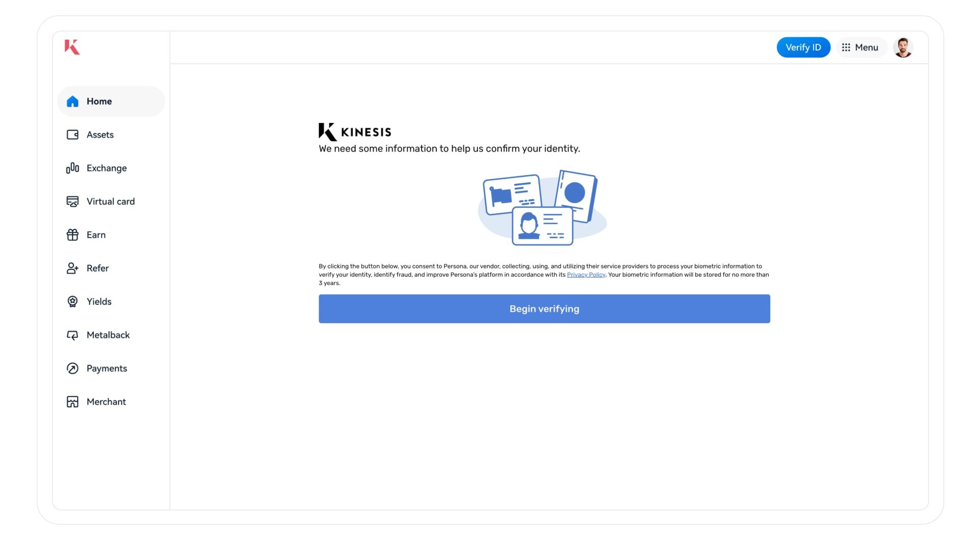Click the Assets wallet icon
980x540 pixels.
(72, 135)
